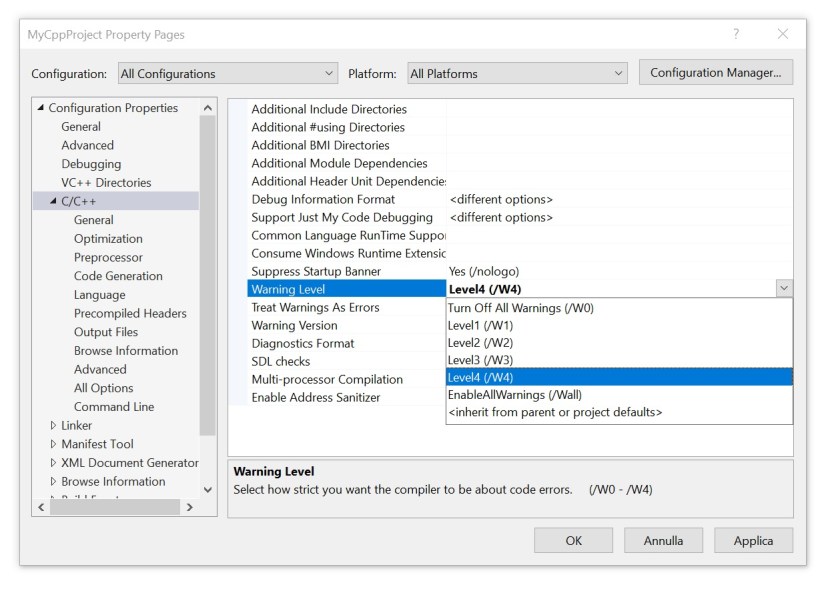Click Additional Module Dependencies property
Screen dimensions: 840x589
(339, 163)
